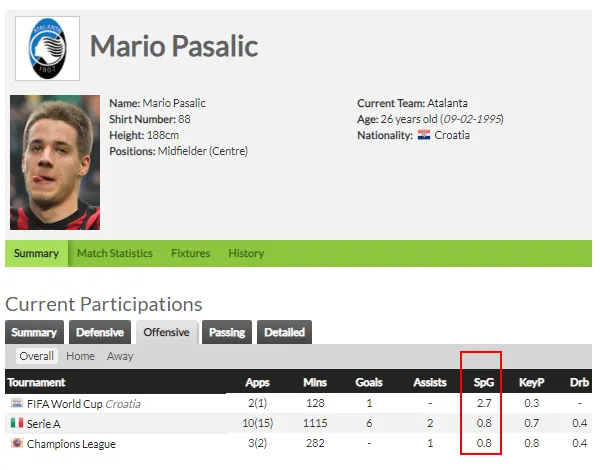The image size is (600, 470).
Task: Click the Atalanta club crest logo
Action: coord(47,48)
